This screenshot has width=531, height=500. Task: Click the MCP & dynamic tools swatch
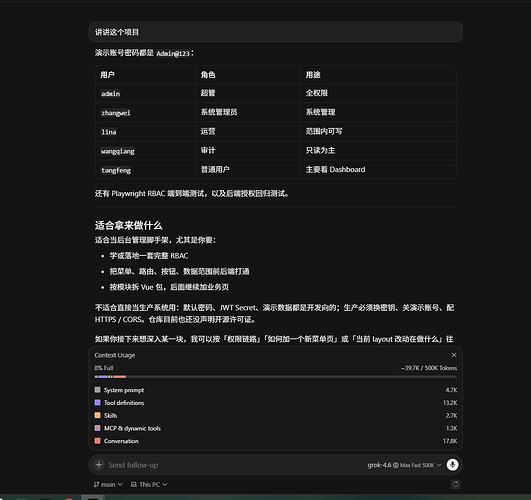98,428
